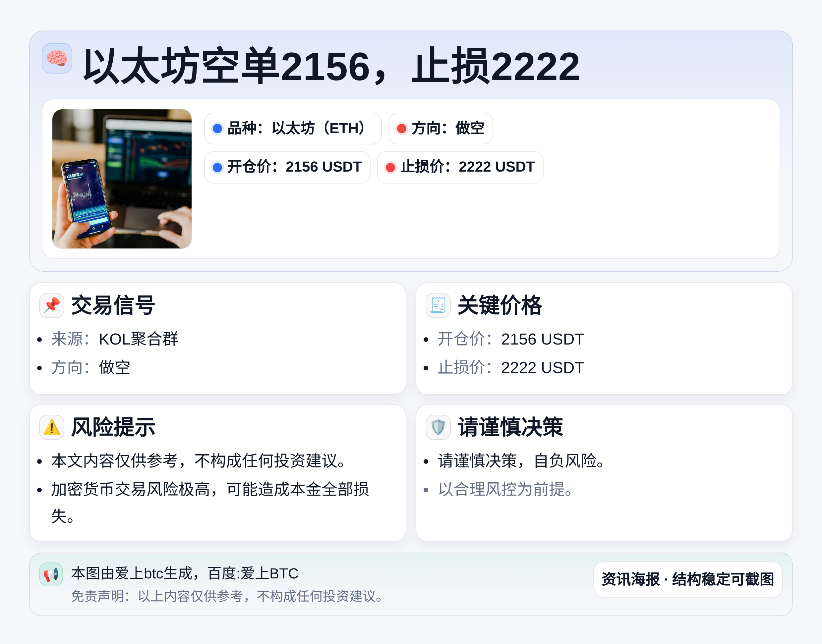Viewport: 822px width, 644px height.
Task: Select the 止损价：2222 USDT tag
Action: pos(460,167)
